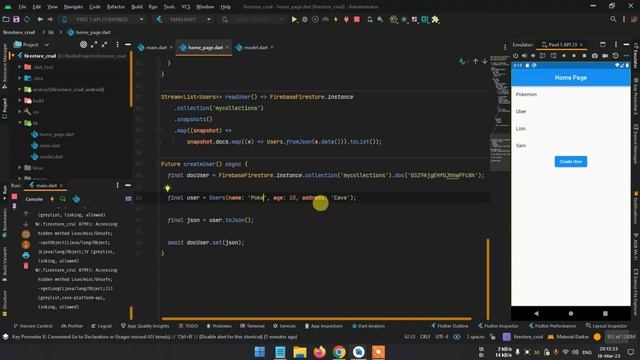
Task: Tap the Pokemon list item in the emulator
Action: tap(571, 94)
